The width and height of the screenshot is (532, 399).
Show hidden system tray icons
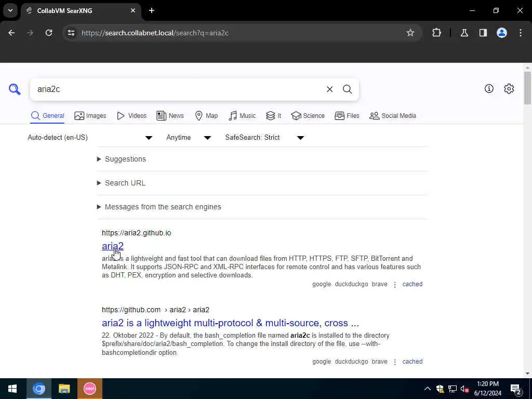(x=428, y=389)
